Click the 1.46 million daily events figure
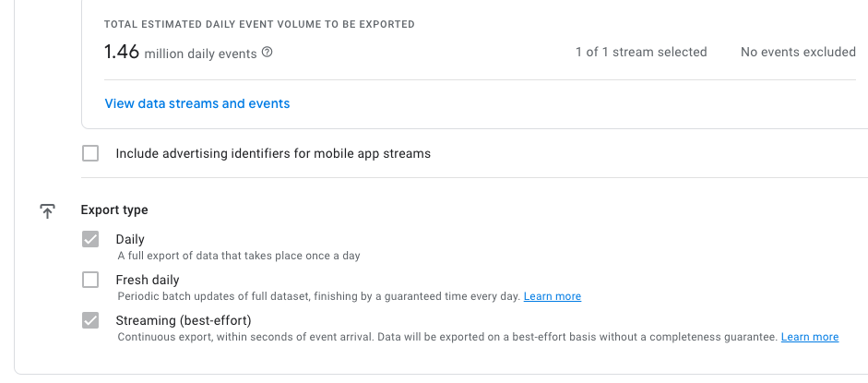868x383 pixels. (x=181, y=53)
